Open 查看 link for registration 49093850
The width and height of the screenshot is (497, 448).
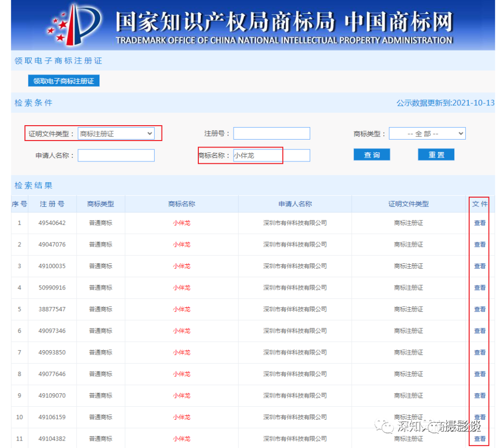click(480, 352)
